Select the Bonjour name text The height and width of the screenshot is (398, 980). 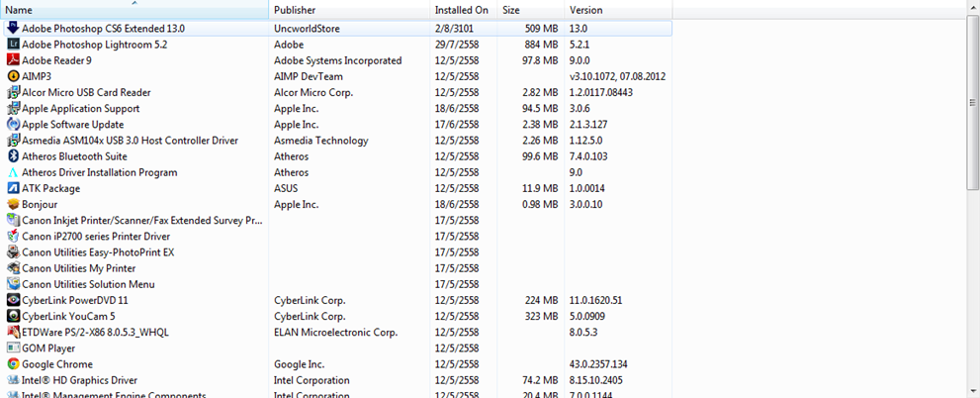40,205
